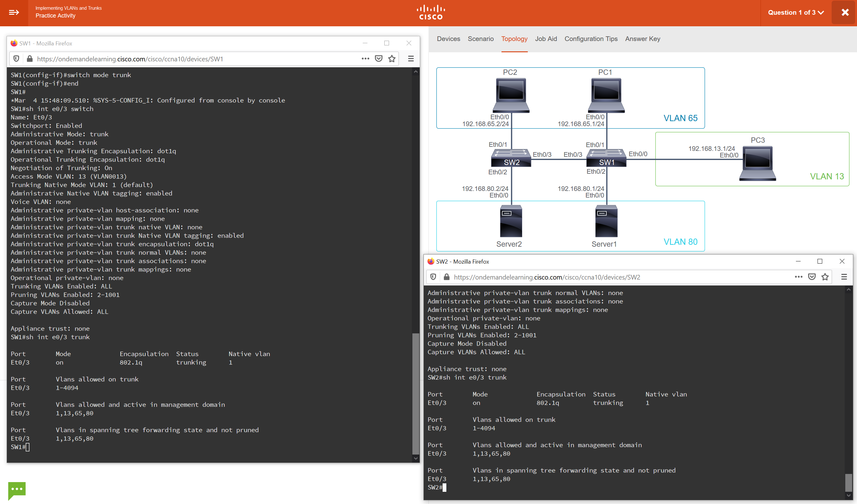The height and width of the screenshot is (504, 857).
Task: Click 'Access Mode VLAN: 13 (VLAN0013)' line
Action: [69, 176]
